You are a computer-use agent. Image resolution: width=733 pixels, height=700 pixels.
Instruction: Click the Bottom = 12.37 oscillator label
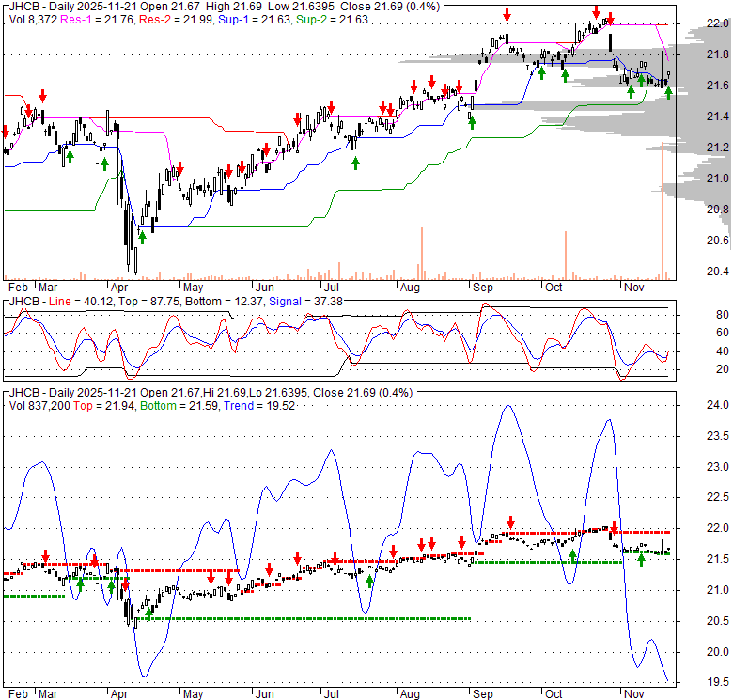(x=225, y=302)
